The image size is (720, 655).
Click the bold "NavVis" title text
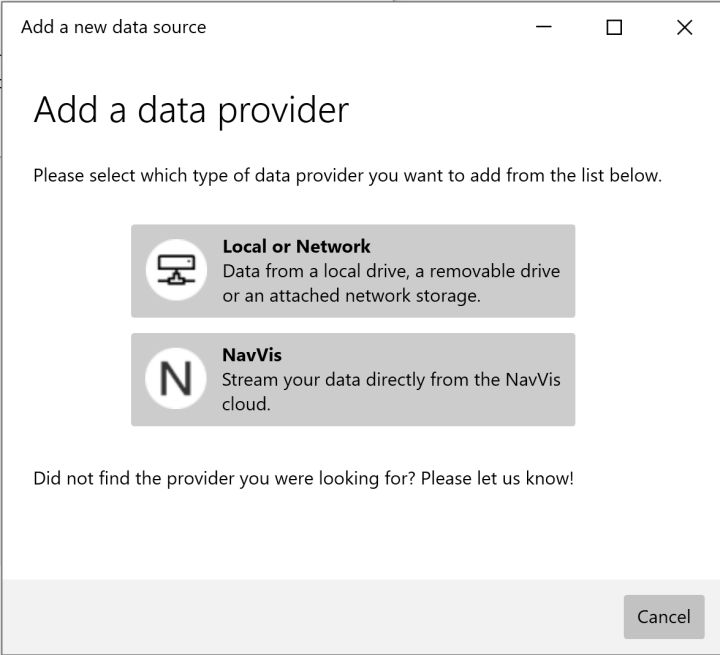tap(251, 355)
